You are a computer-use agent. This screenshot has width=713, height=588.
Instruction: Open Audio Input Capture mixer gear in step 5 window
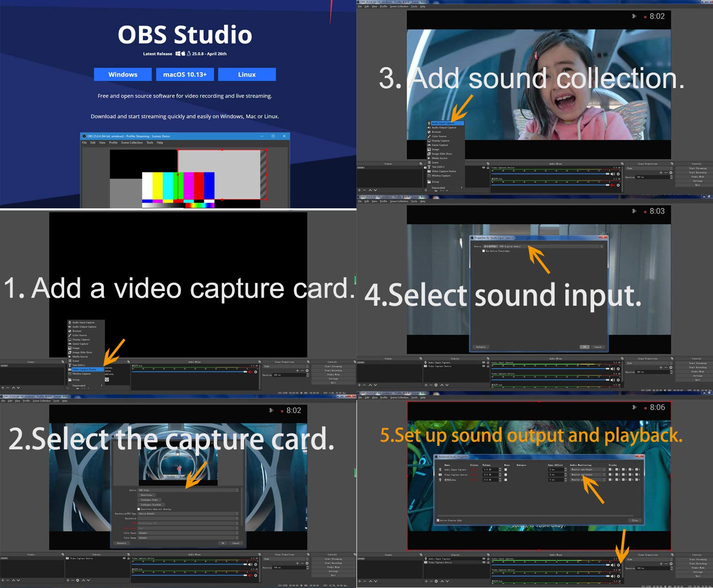(618, 565)
